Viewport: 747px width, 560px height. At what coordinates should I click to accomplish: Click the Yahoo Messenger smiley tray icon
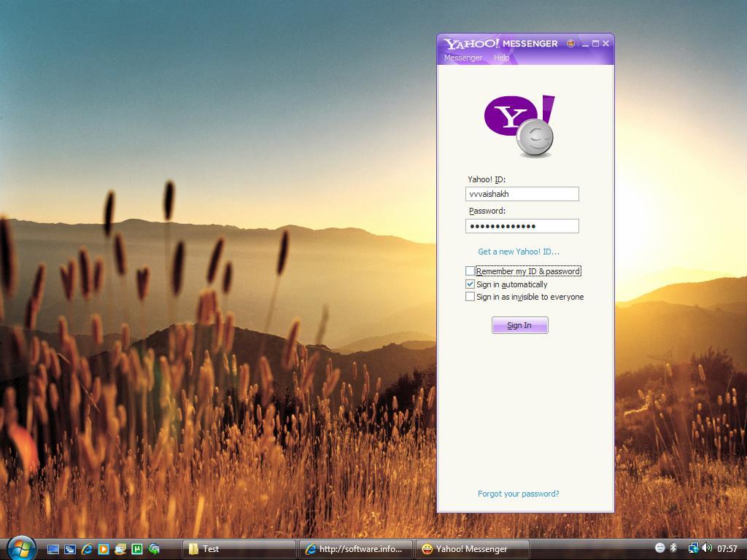[660, 548]
